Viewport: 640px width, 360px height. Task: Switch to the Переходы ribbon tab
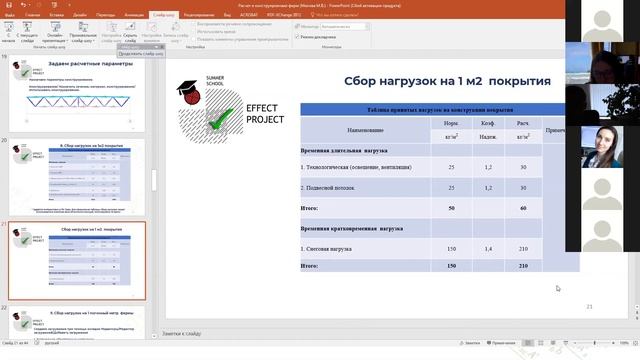[x=105, y=15]
